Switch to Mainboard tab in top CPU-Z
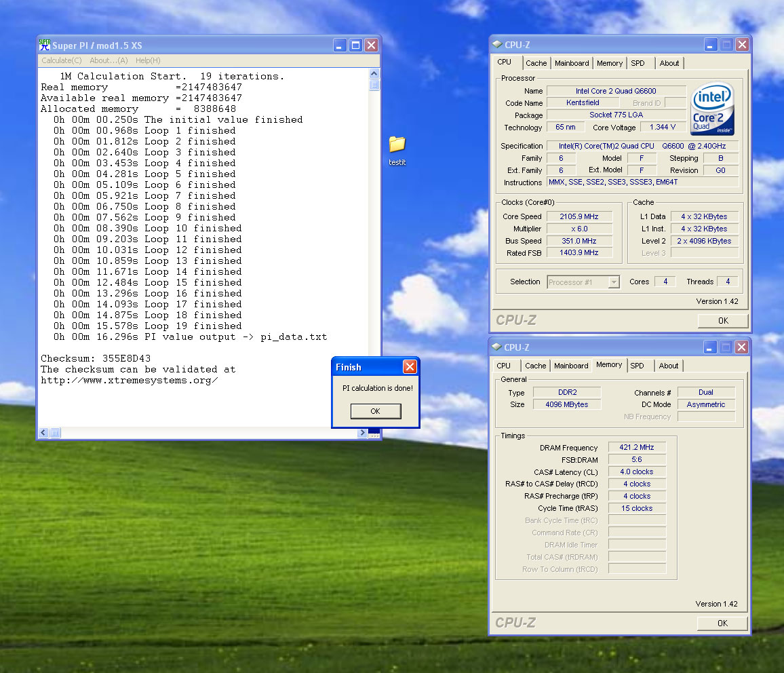 pos(572,64)
